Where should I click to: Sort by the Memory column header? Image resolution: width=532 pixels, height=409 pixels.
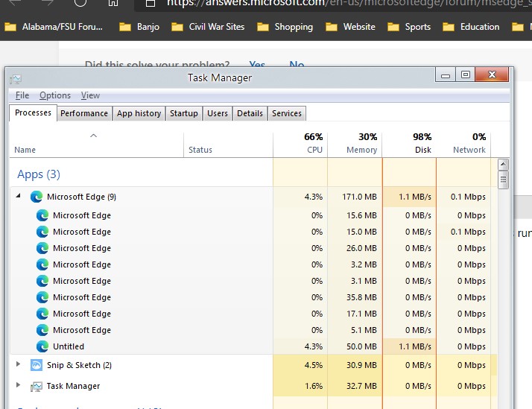(x=355, y=144)
